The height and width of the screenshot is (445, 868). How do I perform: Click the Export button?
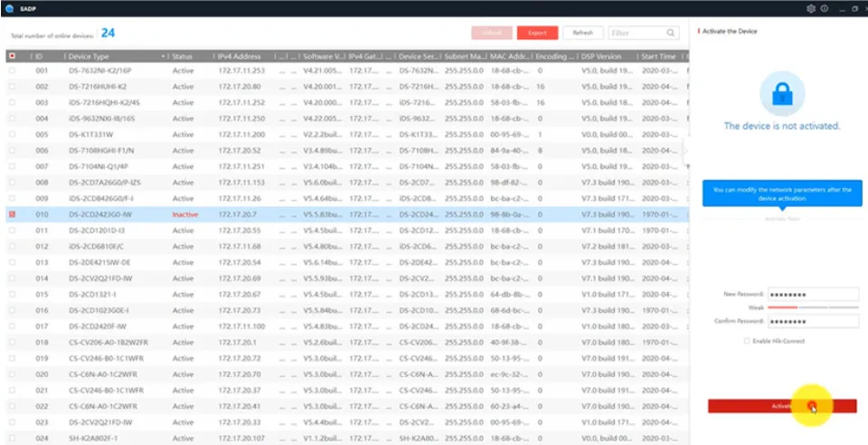coord(537,33)
